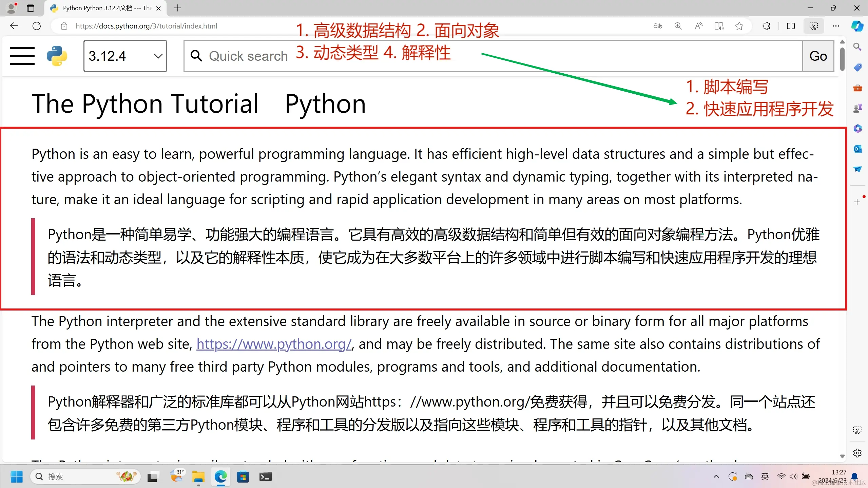Open a new browser tab
Screen dimensions: 868x488
(177, 8)
